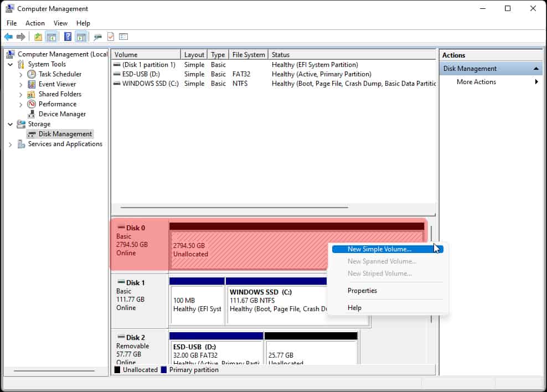
Task: Sort by the File System column header
Action: [249, 55]
